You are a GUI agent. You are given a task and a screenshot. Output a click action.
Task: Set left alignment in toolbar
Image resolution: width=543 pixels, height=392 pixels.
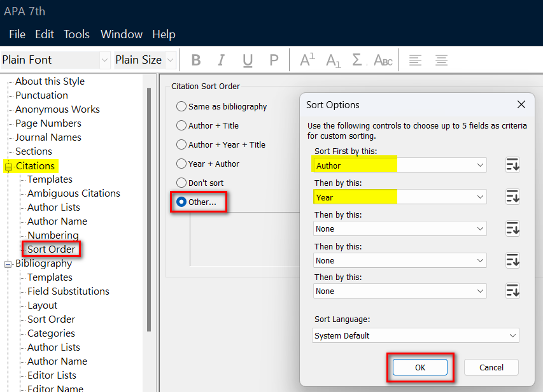415,60
